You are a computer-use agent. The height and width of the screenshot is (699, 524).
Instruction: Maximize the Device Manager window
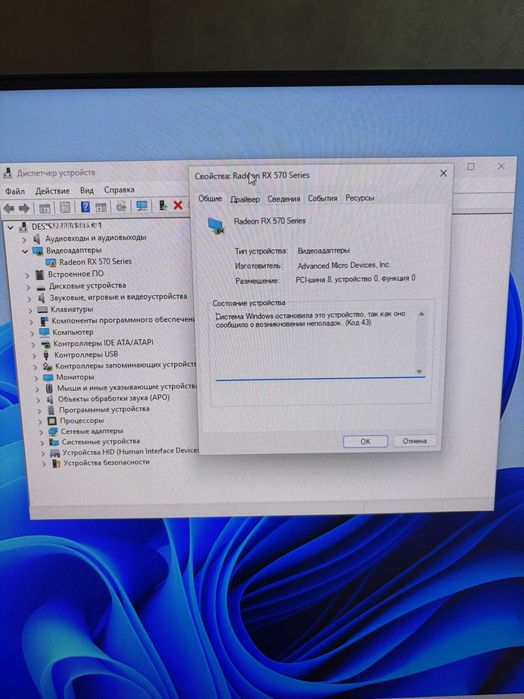point(471,166)
